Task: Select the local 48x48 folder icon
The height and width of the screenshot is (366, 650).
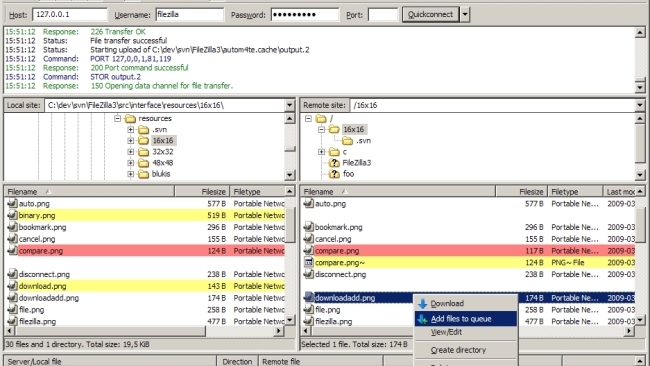Action: point(143,163)
